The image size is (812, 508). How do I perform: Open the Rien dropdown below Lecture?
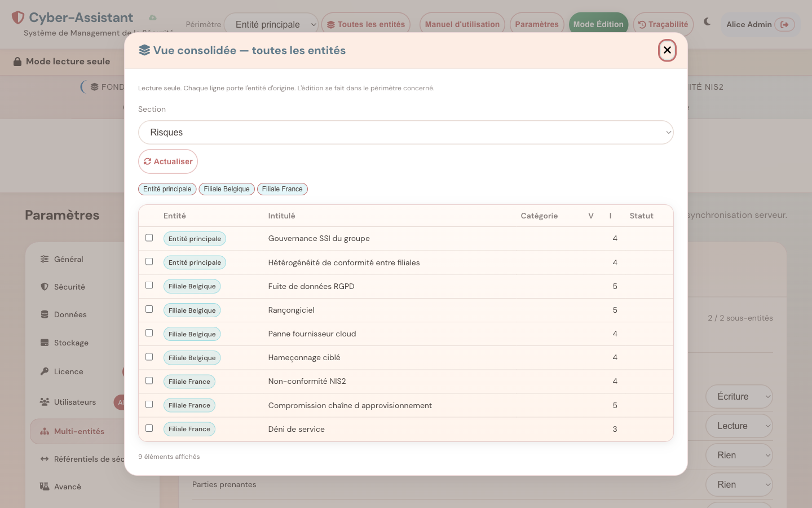(739, 456)
